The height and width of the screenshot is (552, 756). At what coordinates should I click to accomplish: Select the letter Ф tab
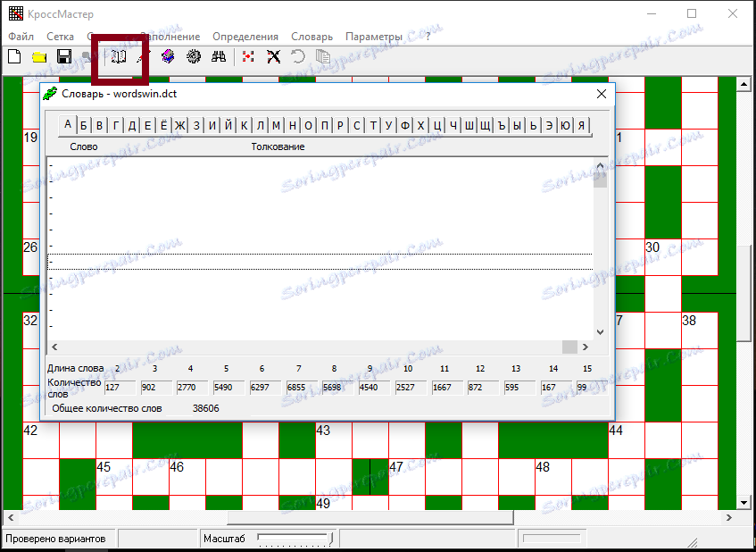click(405, 126)
